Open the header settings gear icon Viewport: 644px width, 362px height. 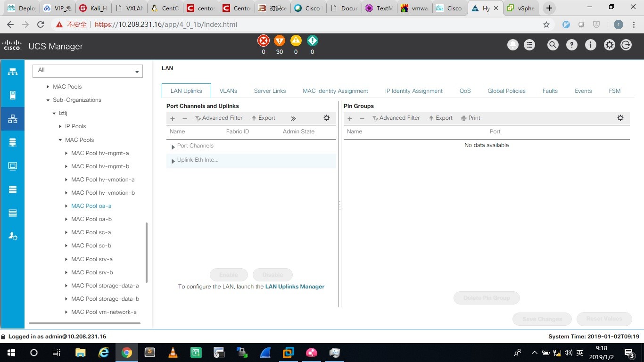(610, 45)
